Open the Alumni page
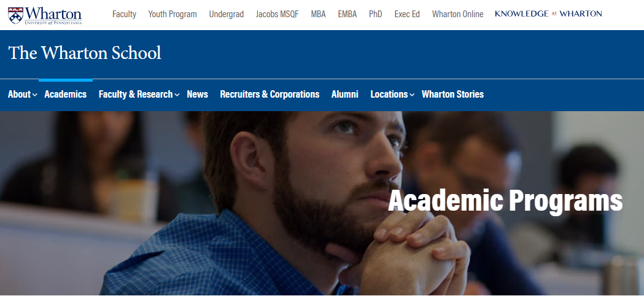This screenshot has height=296, width=644. point(344,94)
